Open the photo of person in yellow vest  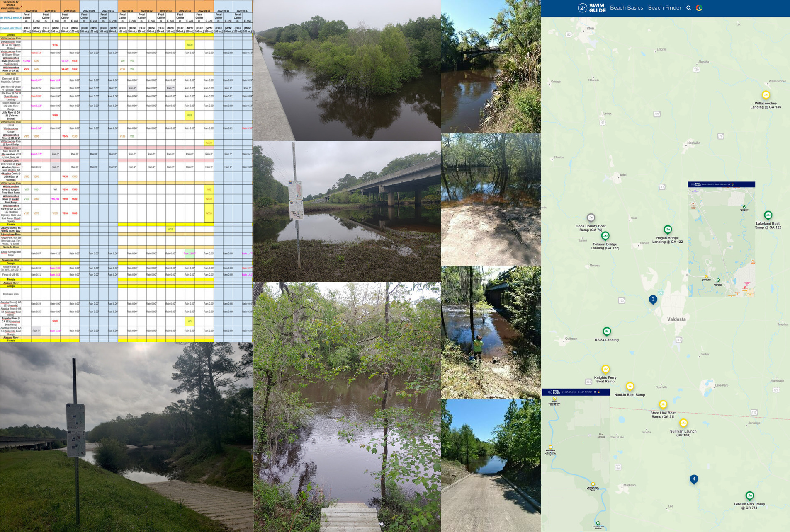tap(491, 332)
